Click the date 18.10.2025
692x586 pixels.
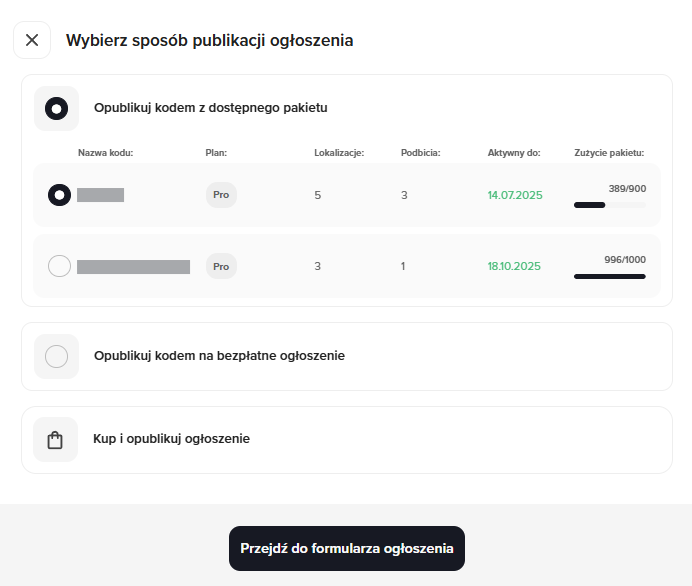514,266
